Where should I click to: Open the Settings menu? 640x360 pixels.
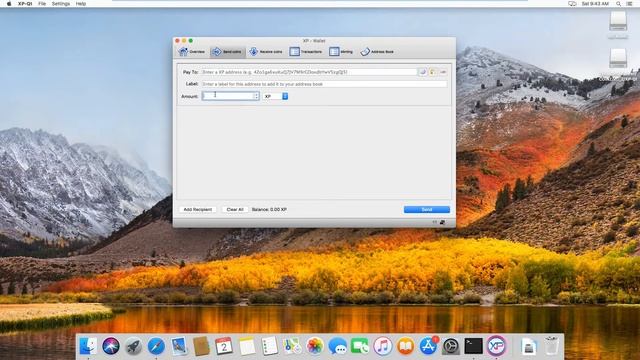coord(61,4)
